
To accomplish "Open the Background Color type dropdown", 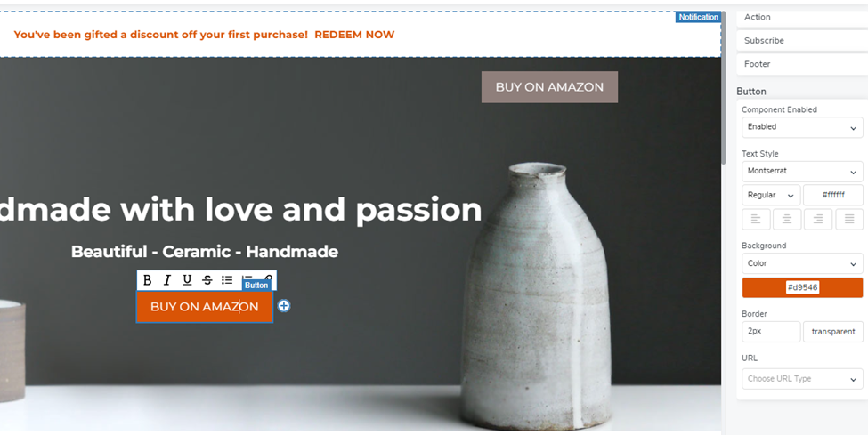I will pos(802,263).
